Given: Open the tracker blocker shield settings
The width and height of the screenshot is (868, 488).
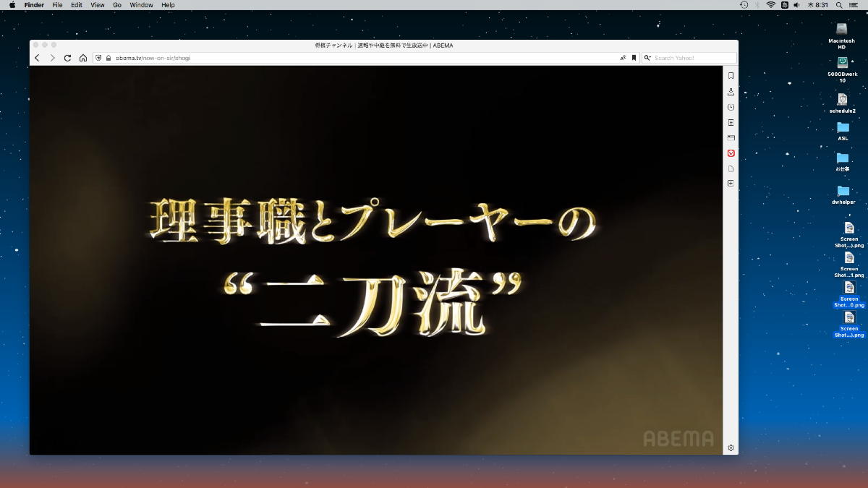Looking at the screenshot, I should (x=98, y=58).
